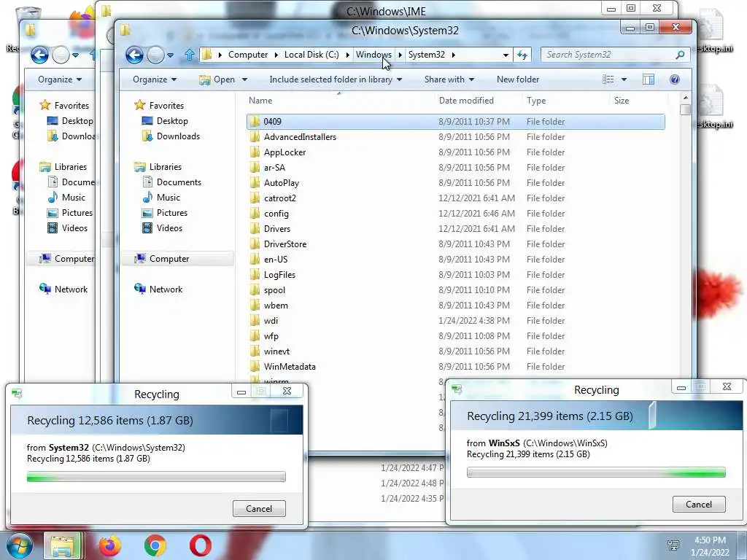Expand the arrow after Windows breadcrumb

click(x=400, y=55)
